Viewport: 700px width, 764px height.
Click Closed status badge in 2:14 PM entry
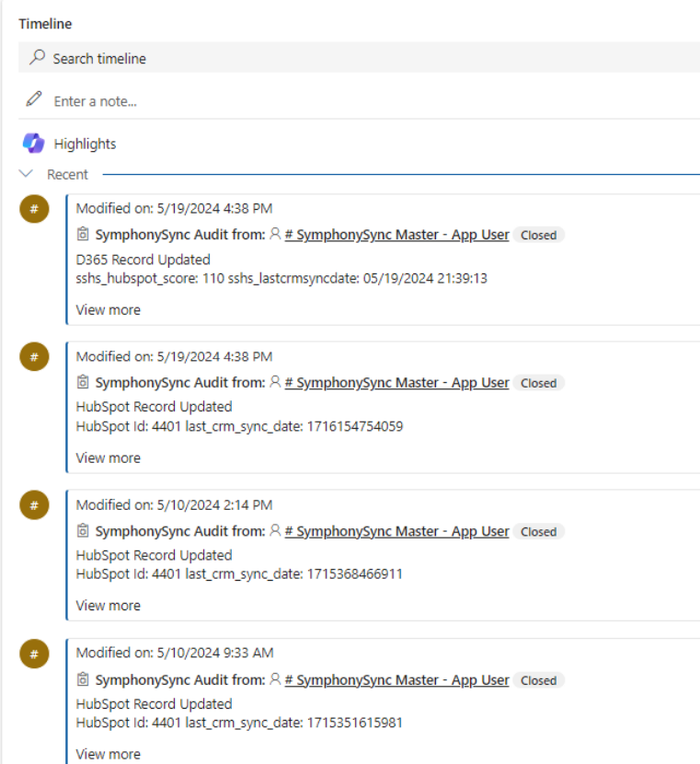(538, 532)
